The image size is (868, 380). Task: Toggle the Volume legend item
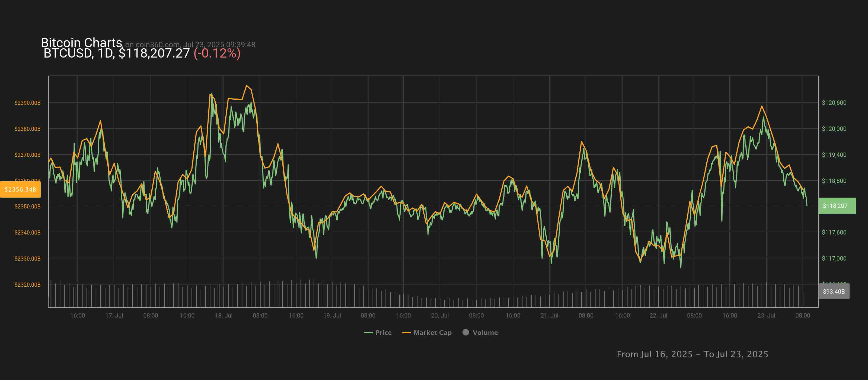point(480,332)
